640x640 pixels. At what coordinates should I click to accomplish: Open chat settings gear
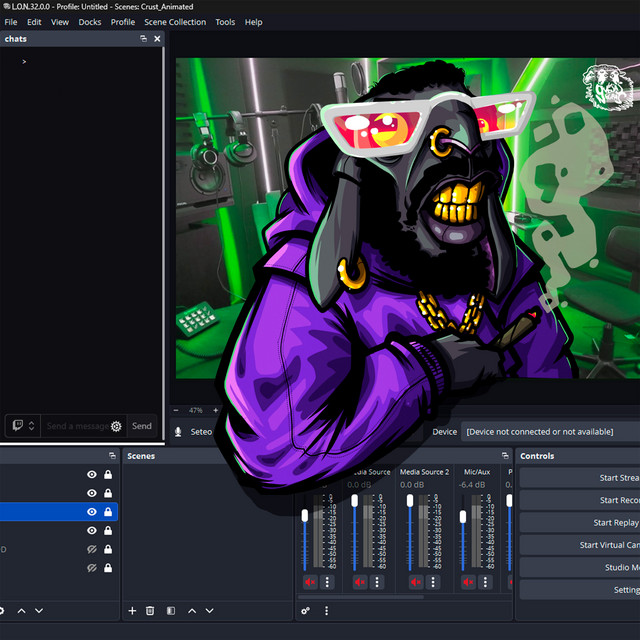tap(116, 427)
